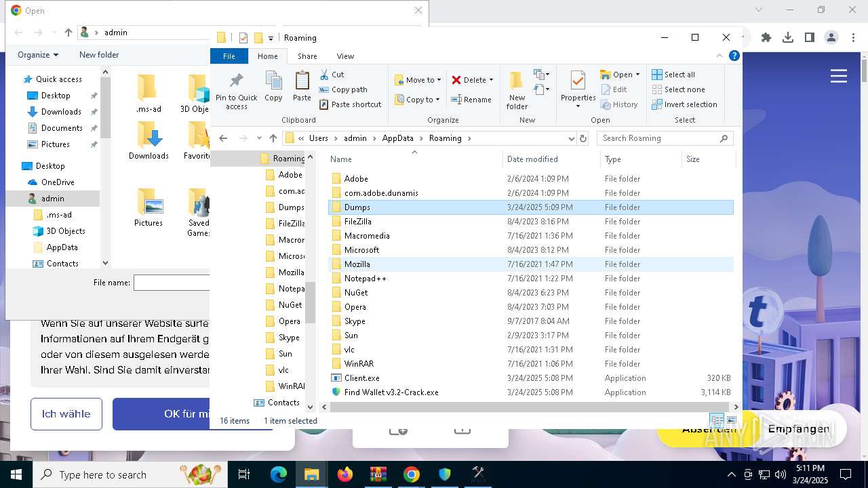Open recent locations dropdown arrow
Screen dimensions: 868x488
[x=259, y=138]
